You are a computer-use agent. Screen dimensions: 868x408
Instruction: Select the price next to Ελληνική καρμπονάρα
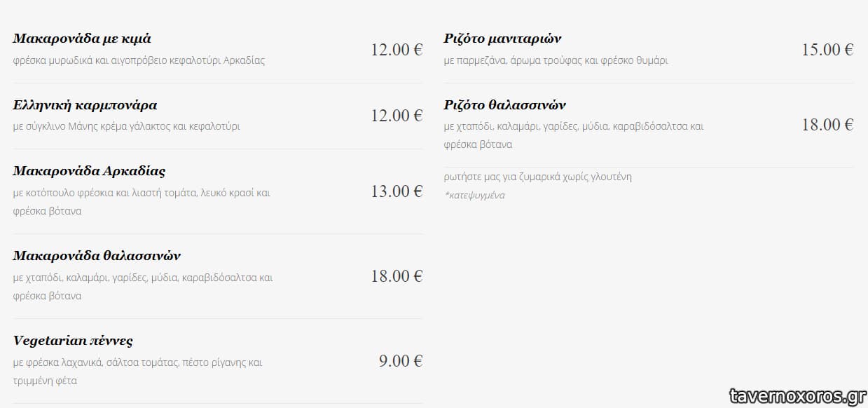coord(397,116)
